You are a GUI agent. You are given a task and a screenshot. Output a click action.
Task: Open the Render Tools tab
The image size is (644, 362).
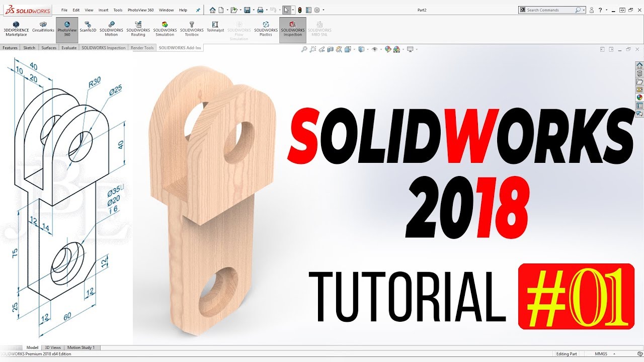(142, 48)
